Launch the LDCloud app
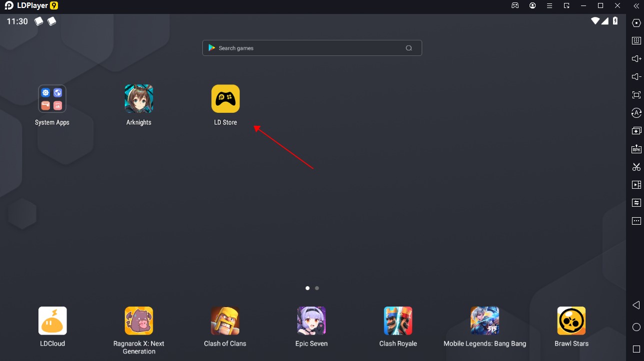The width and height of the screenshot is (644, 361). (x=52, y=321)
